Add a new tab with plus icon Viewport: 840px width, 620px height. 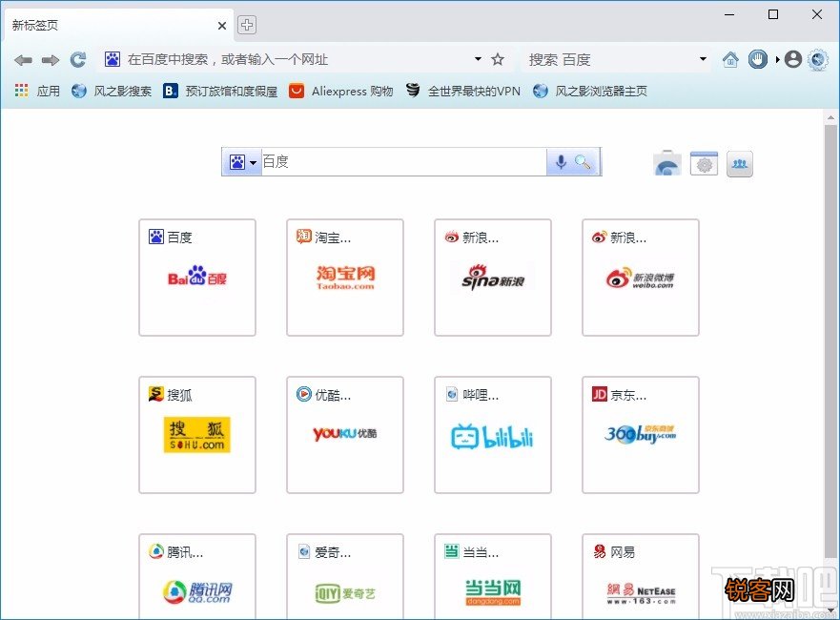tap(246, 25)
